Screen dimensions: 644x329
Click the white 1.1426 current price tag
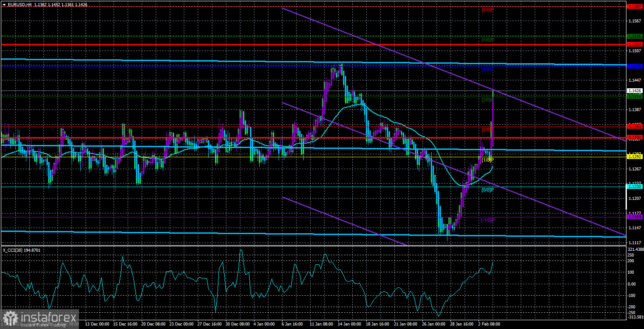click(x=635, y=91)
